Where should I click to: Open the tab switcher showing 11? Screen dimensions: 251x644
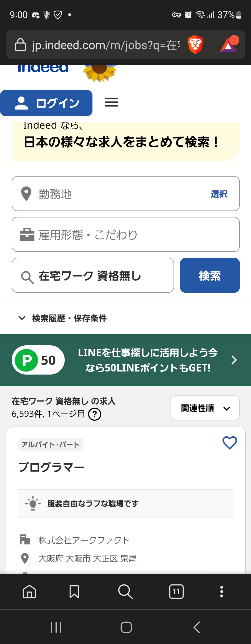coord(176,591)
